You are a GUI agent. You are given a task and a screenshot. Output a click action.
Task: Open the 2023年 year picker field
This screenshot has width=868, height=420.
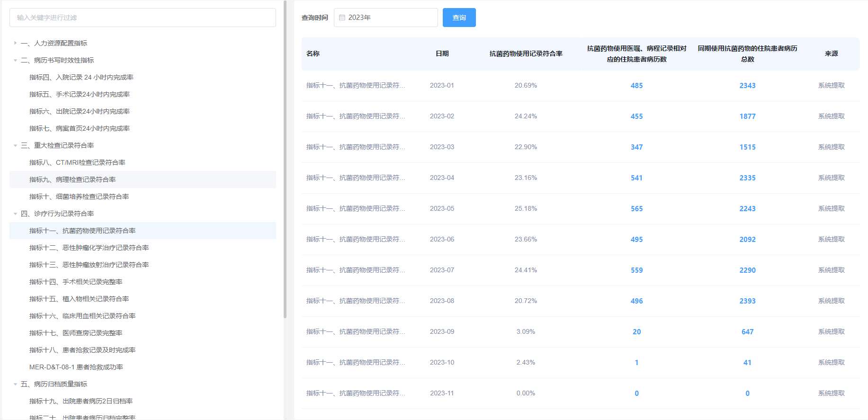tap(386, 18)
